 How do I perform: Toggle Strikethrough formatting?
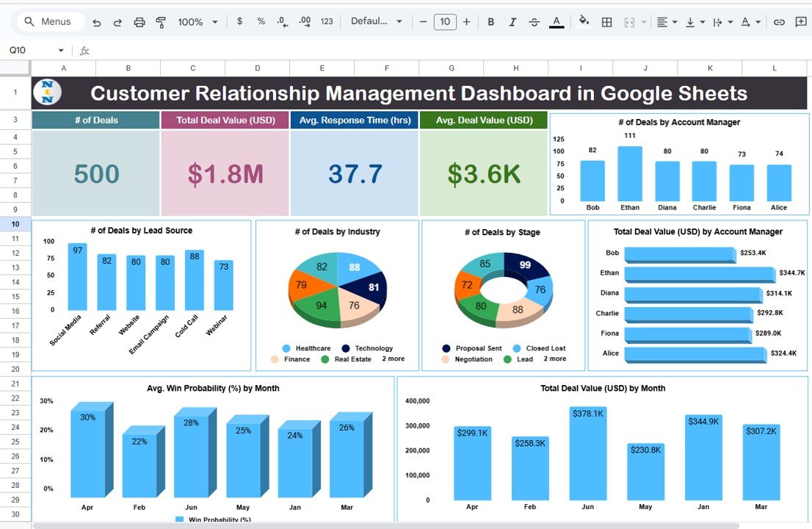[534, 22]
